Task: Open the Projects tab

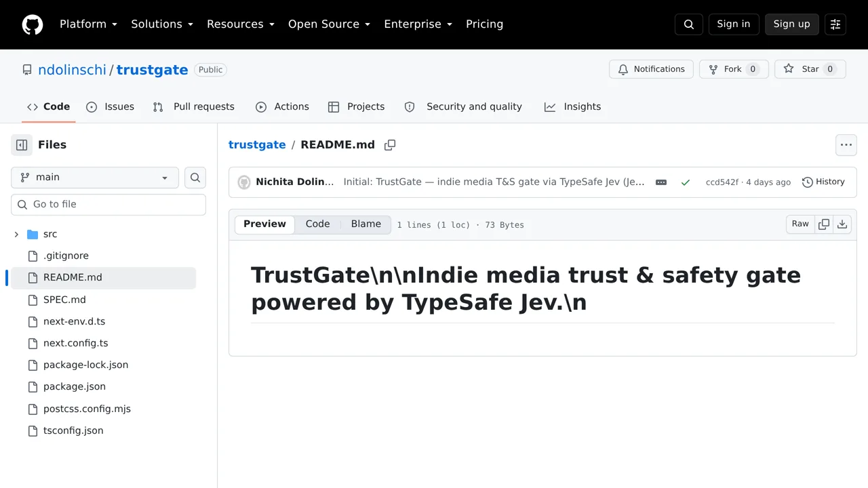Action: 356,107
